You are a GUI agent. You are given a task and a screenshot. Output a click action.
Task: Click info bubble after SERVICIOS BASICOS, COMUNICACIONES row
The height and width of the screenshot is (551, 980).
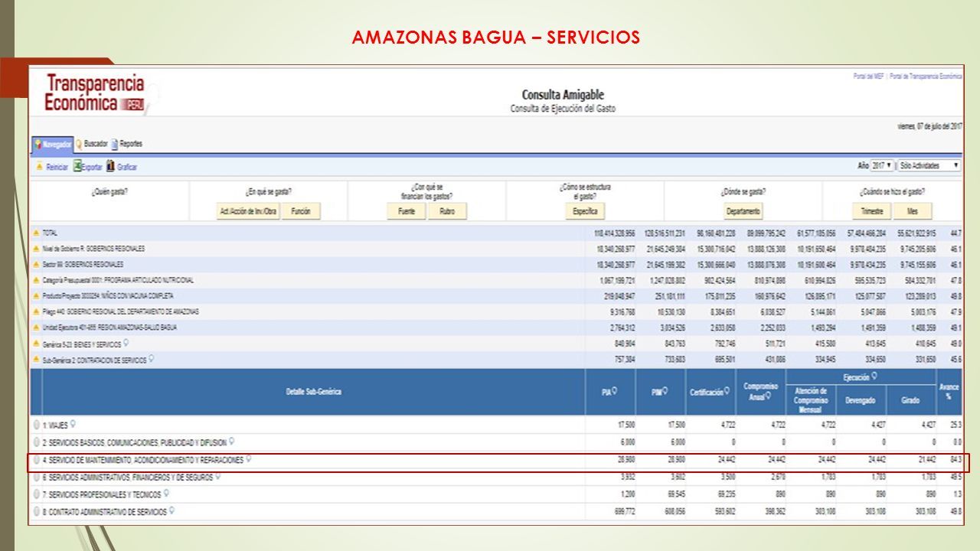[x=232, y=442]
